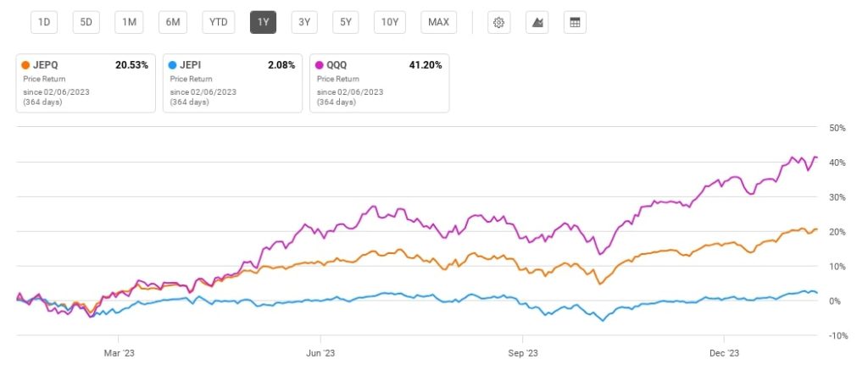868x381 pixels.
Task: Click the orange JEPQ legend dot
Action: [x=26, y=65]
